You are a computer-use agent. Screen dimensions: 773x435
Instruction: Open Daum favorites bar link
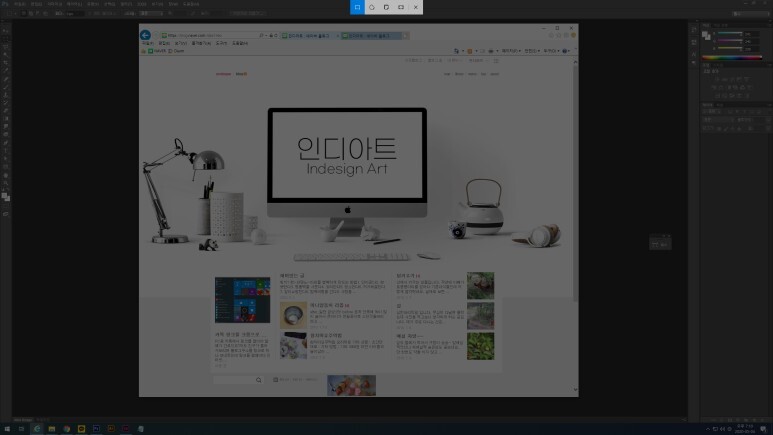pos(176,51)
